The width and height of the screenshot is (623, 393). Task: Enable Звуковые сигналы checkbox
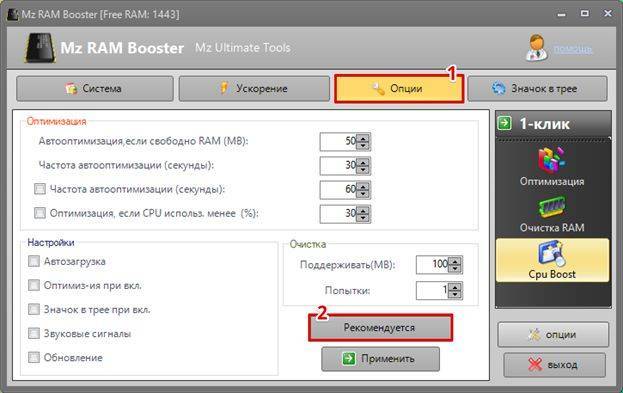pos(34,333)
